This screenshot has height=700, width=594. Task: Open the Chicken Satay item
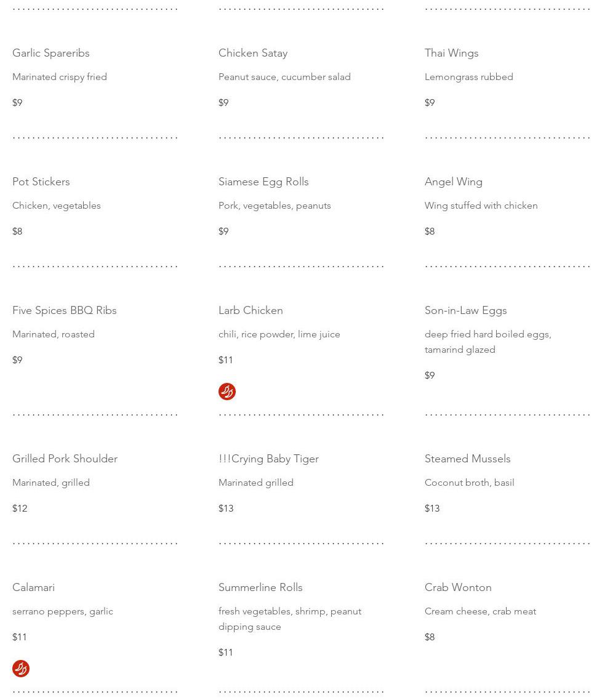point(253,53)
